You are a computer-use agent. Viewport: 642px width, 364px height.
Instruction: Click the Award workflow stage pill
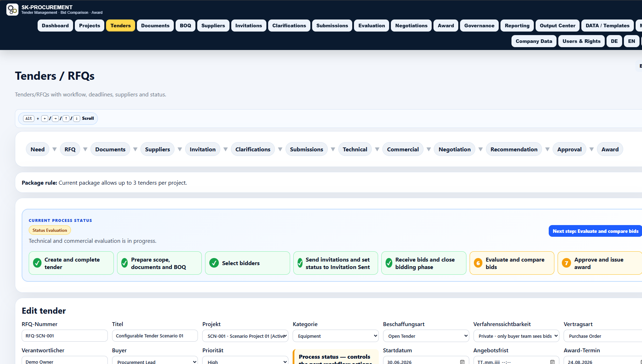pos(610,149)
